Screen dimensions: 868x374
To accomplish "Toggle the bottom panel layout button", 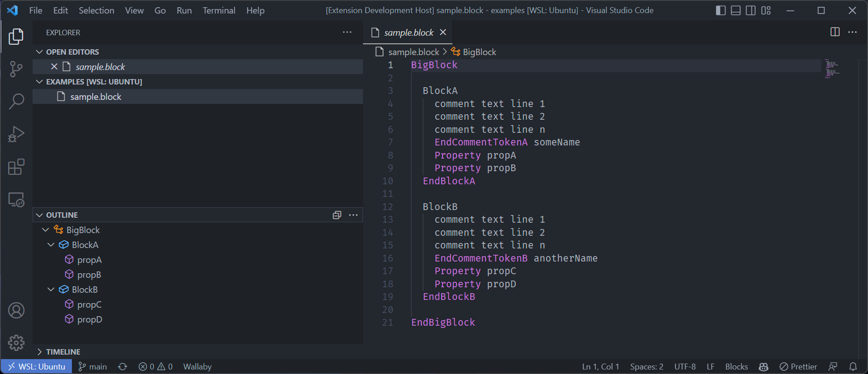I will pyautogui.click(x=736, y=10).
